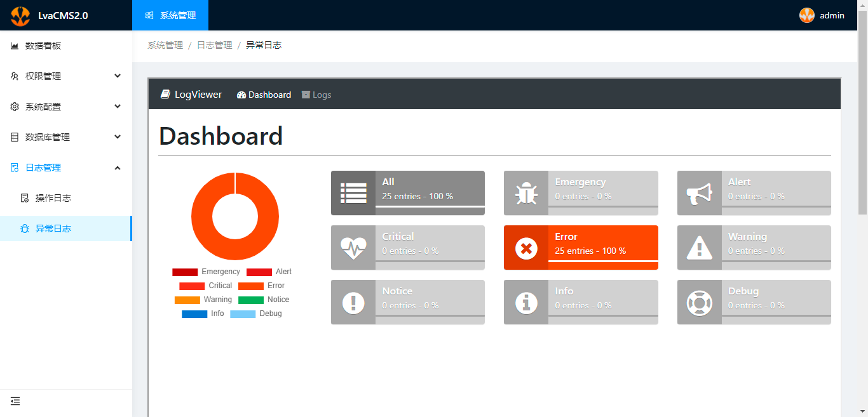868x417 pixels.
Task: Click the 系统管理 tab grid icon
Action: click(149, 15)
